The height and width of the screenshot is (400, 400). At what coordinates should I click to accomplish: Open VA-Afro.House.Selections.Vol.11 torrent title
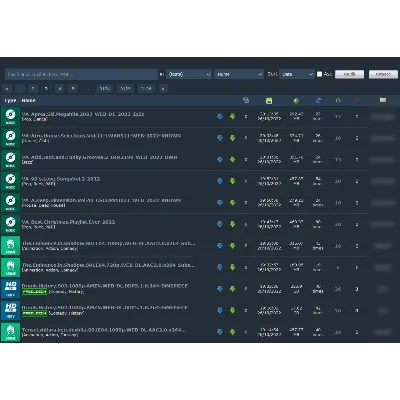point(101,136)
